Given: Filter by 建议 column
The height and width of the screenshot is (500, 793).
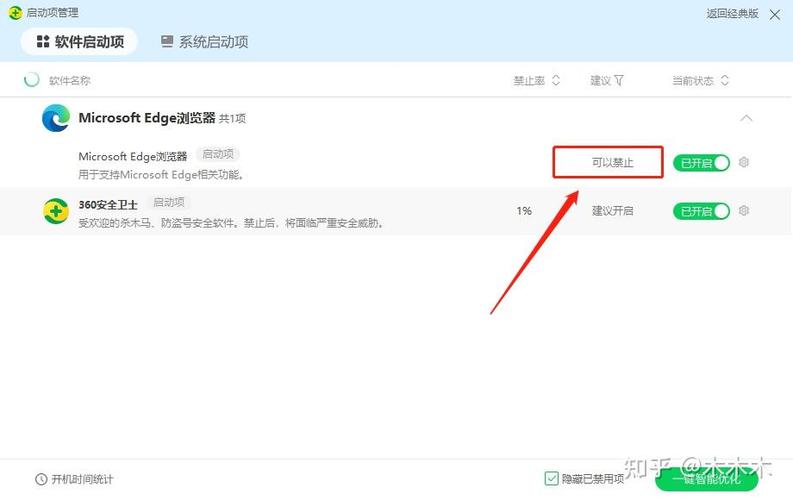Looking at the screenshot, I should pos(607,80).
